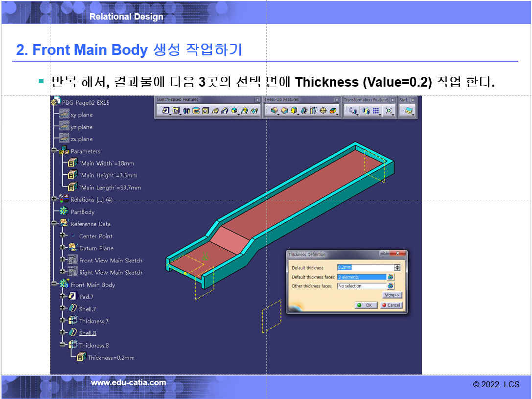532x399 pixels.
Task: Expand the Relations node in the tree
Action: [x=54, y=199]
